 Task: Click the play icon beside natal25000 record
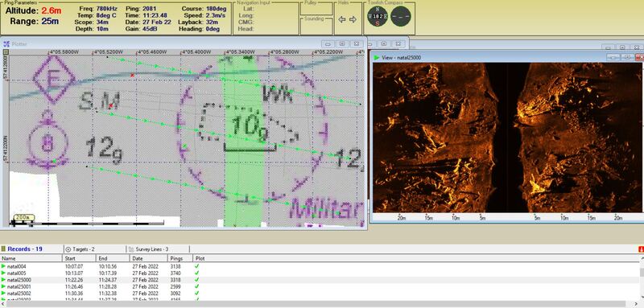[4, 280]
